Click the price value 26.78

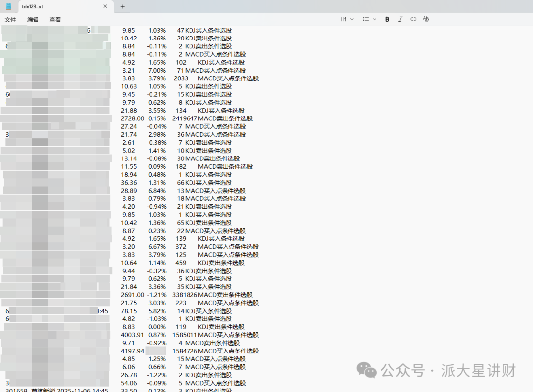click(x=129, y=375)
